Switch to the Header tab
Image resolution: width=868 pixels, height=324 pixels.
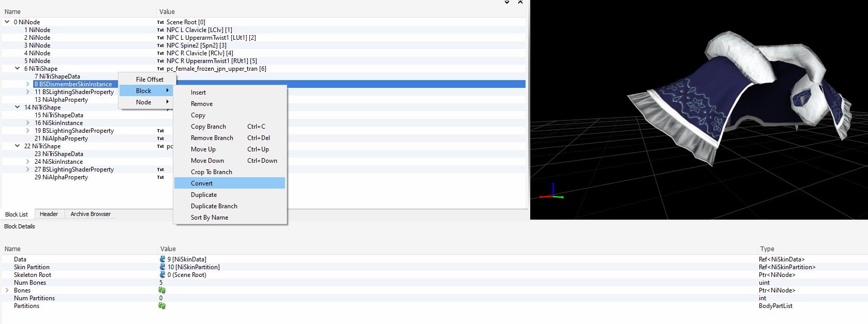click(49, 214)
